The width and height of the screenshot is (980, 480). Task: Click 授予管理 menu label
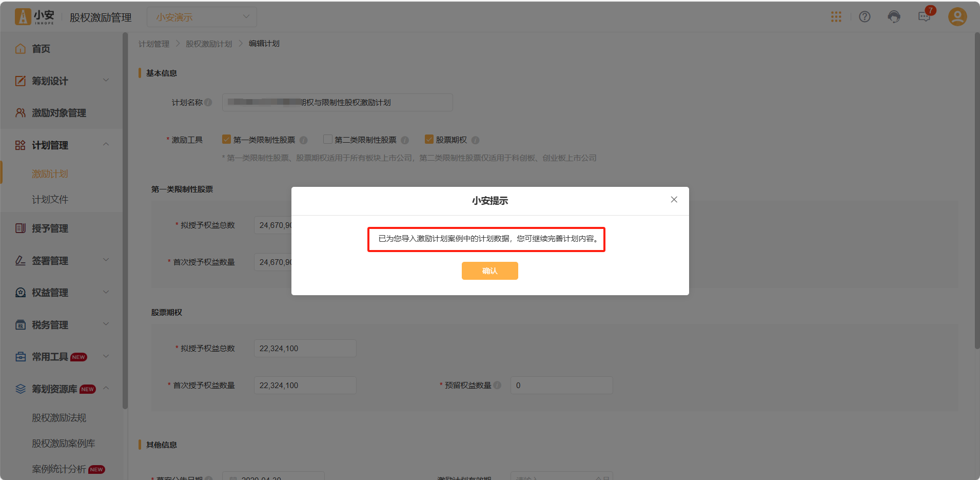[x=50, y=228]
